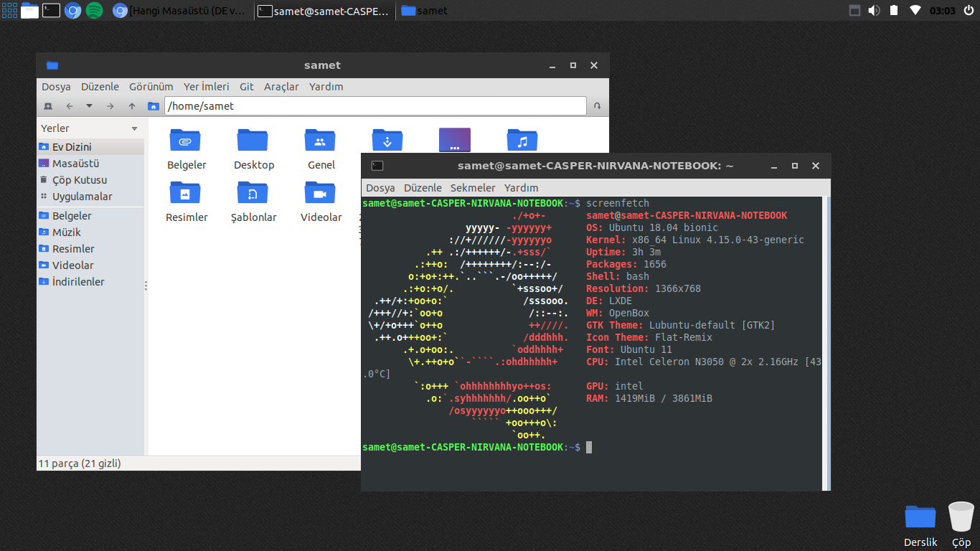
Task: Go forward with the right arrow button
Action: point(110,106)
